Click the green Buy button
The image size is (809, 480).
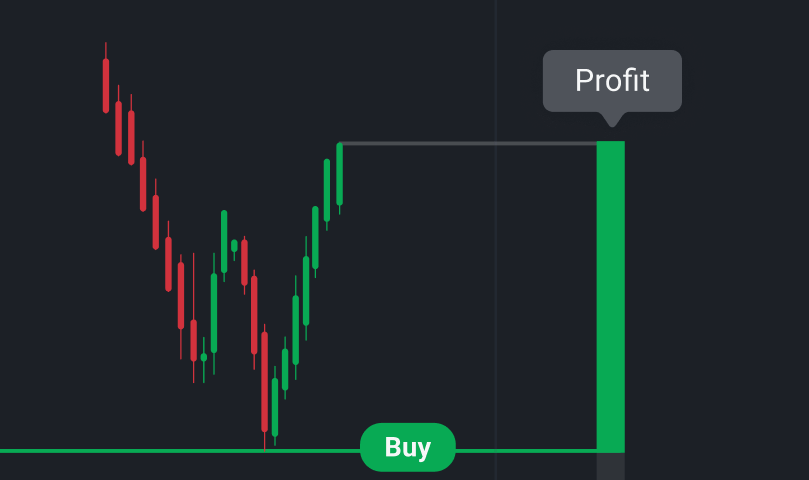[407, 447]
